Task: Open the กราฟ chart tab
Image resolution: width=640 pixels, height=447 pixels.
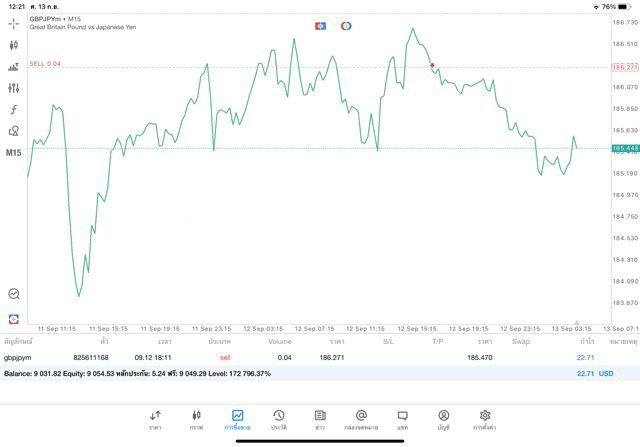Action: (x=196, y=419)
